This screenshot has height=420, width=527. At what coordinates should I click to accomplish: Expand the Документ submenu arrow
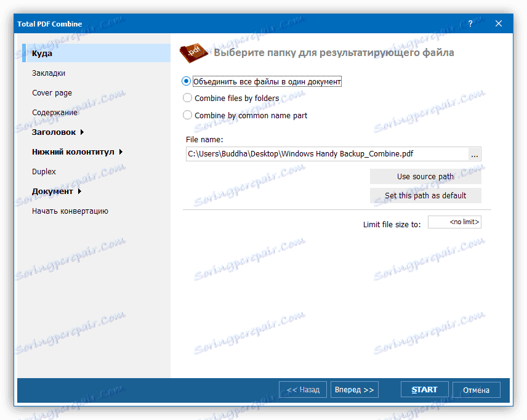click(x=79, y=192)
